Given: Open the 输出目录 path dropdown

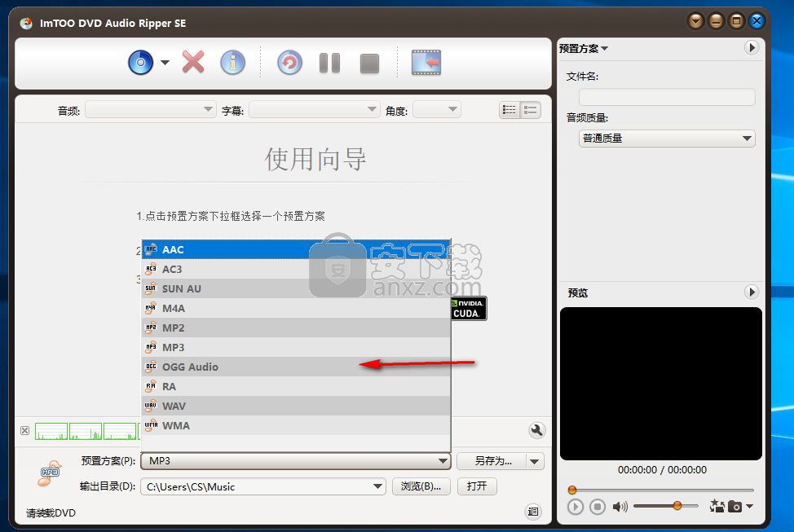Looking at the screenshot, I should coord(377,486).
